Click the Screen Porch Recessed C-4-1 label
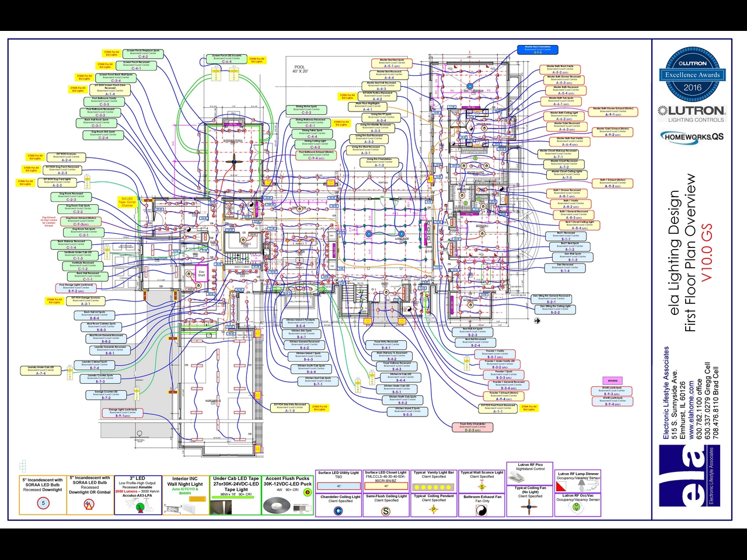The width and height of the screenshot is (747, 560). (x=136, y=65)
